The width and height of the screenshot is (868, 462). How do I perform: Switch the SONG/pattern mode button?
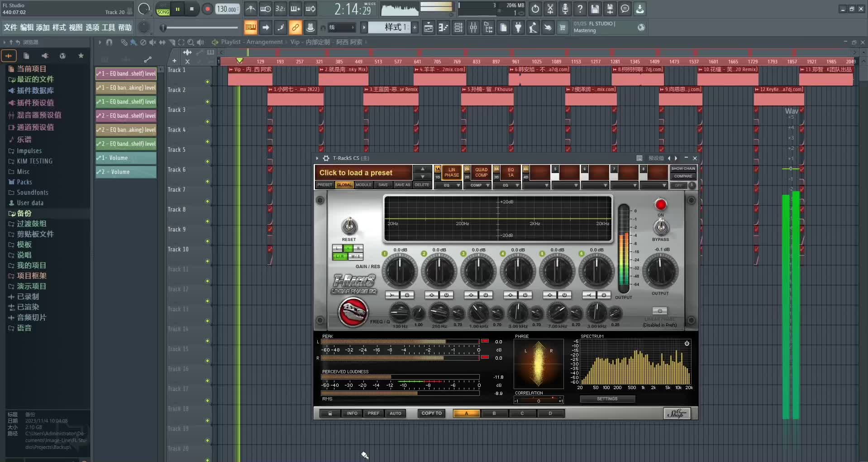163,9
